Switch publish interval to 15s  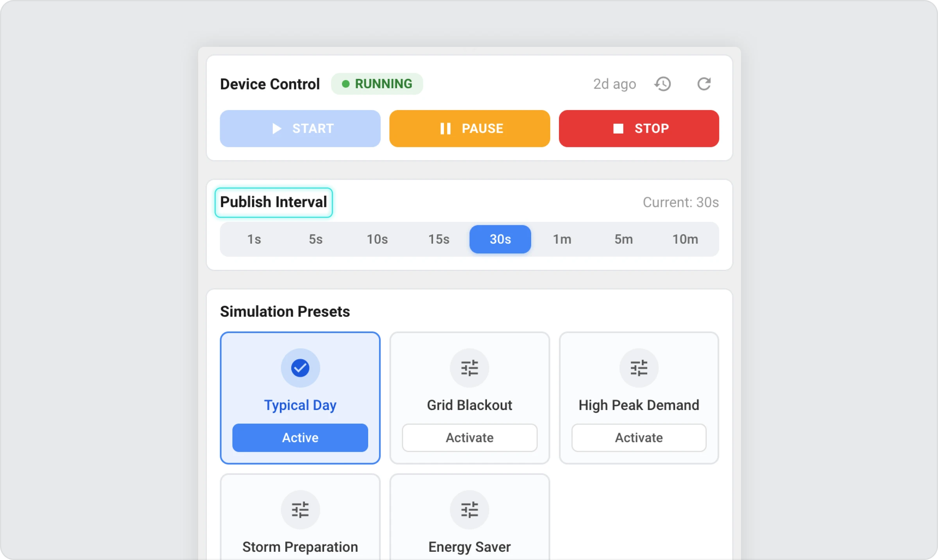[x=439, y=239]
